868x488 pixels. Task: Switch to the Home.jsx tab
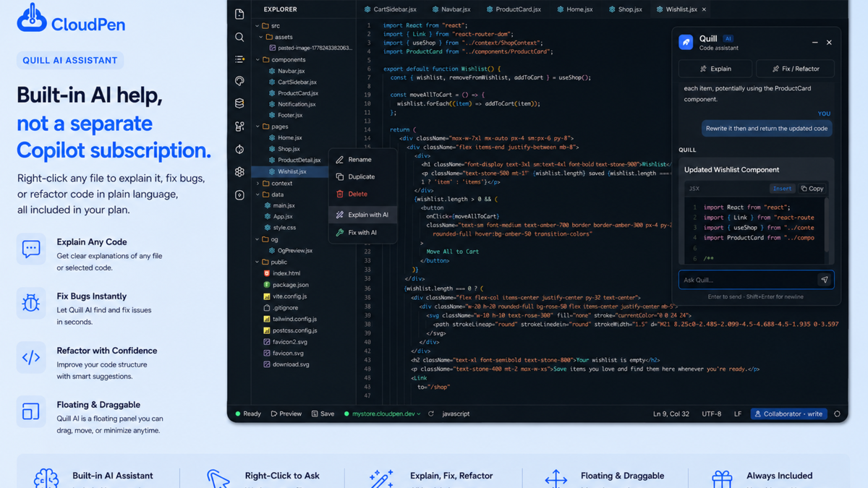click(x=575, y=9)
